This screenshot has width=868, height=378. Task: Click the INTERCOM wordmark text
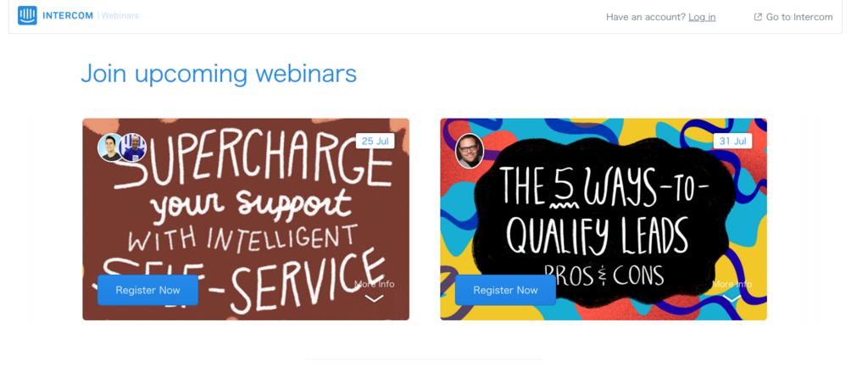coord(69,15)
